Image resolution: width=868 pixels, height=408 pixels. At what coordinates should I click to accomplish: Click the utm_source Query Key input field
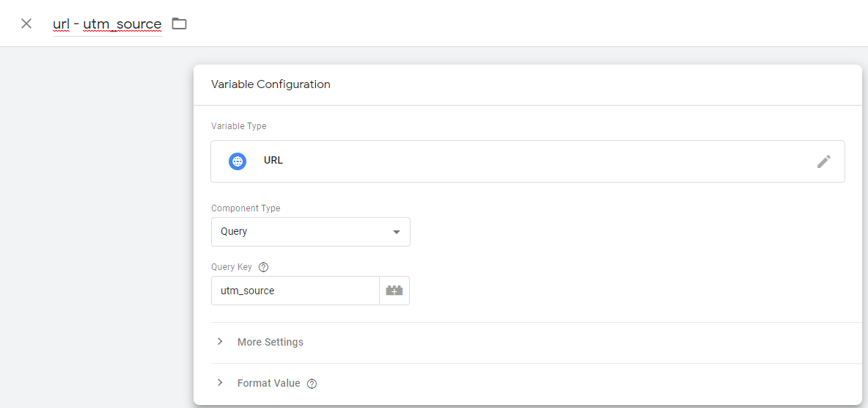click(x=295, y=291)
